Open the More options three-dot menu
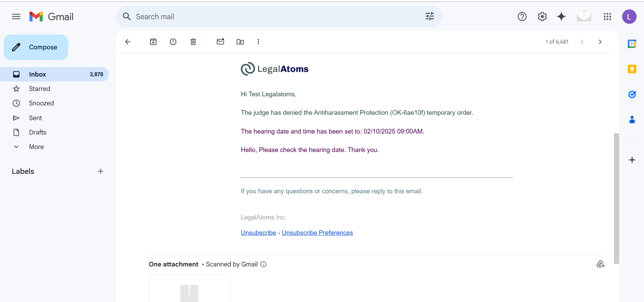 (x=258, y=42)
